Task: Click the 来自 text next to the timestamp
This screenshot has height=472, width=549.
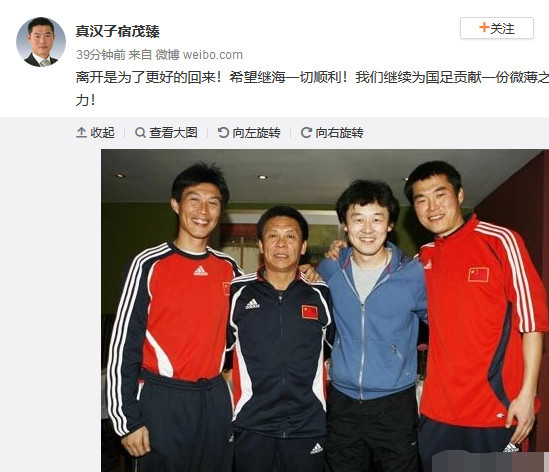Action: [x=140, y=55]
